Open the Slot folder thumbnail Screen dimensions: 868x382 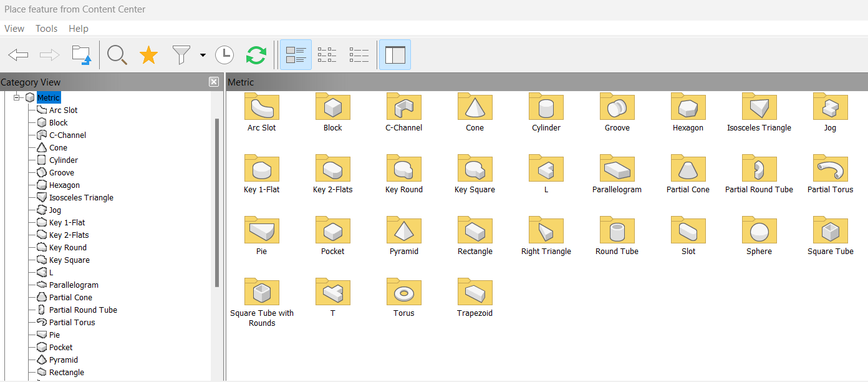point(688,230)
